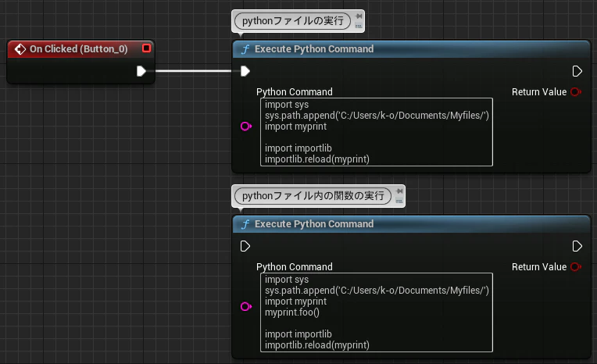Click the On Clicked (Button_0) exec output pin
Viewport: 597px width, 364px height.
click(141, 71)
